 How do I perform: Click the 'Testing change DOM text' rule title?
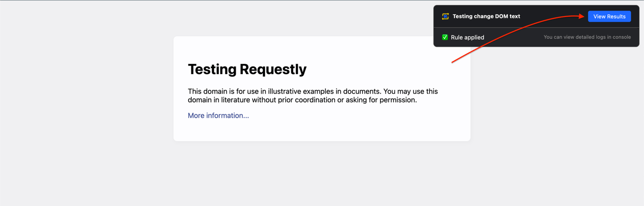tap(486, 17)
